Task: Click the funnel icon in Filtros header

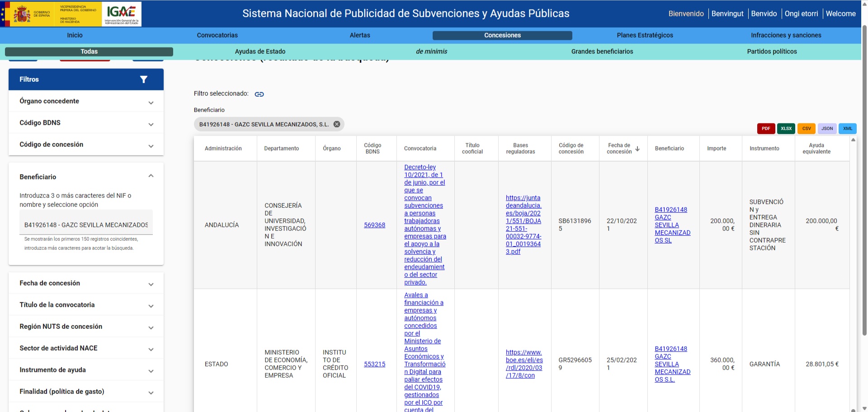Action: tap(144, 80)
